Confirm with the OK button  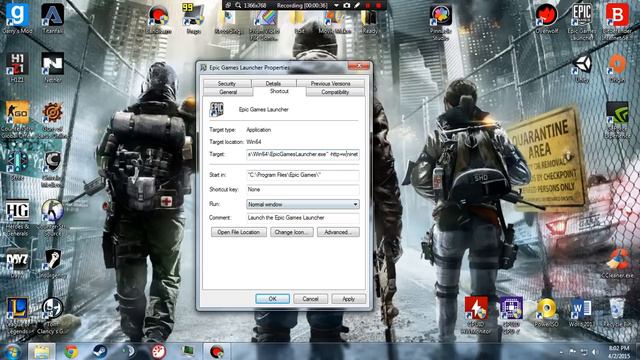(273, 299)
